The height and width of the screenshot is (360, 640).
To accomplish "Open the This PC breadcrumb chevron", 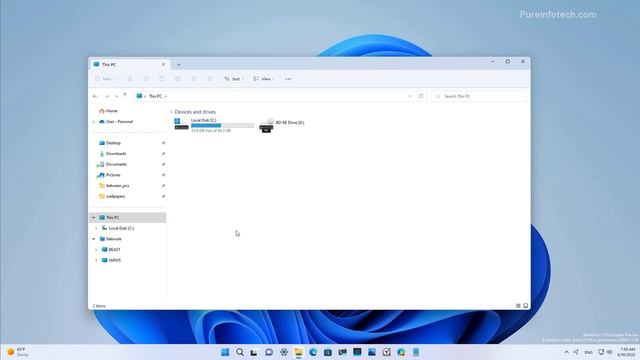I will pos(165,96).
